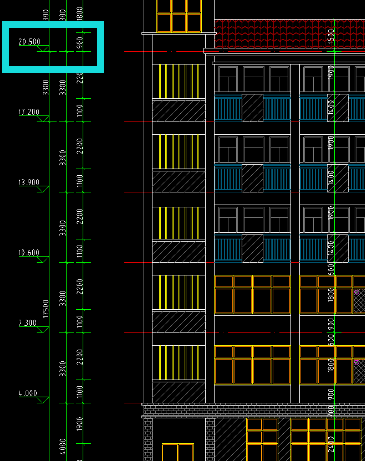This screenshot has width=365, height=461.
Task: Select the 4.000 elevation label
Action: click(28, 393)
